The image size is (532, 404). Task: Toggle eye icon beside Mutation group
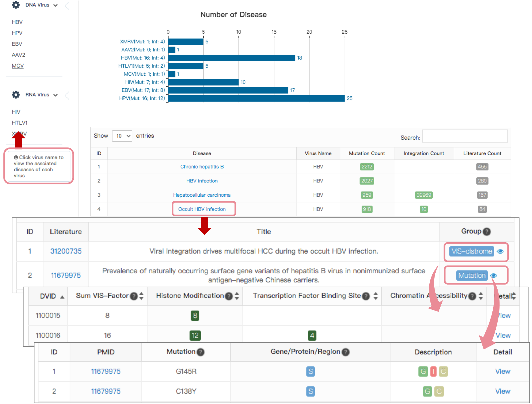pos(494,275)
